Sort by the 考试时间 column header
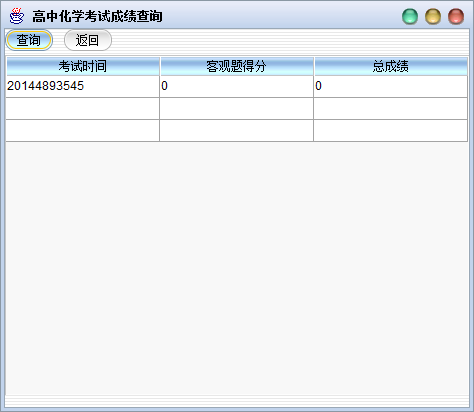This screenshot has height=412, width=474. pos(83,66)
